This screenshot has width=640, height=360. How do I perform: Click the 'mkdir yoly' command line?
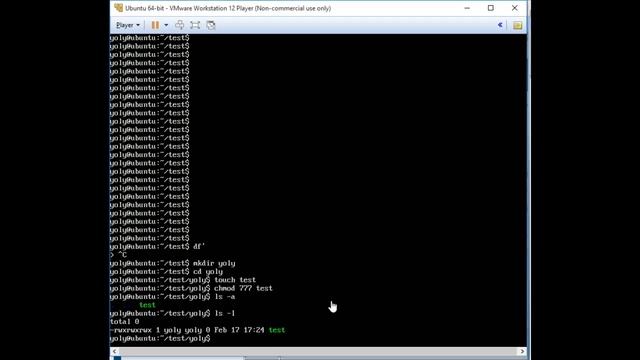click(172, 263)
